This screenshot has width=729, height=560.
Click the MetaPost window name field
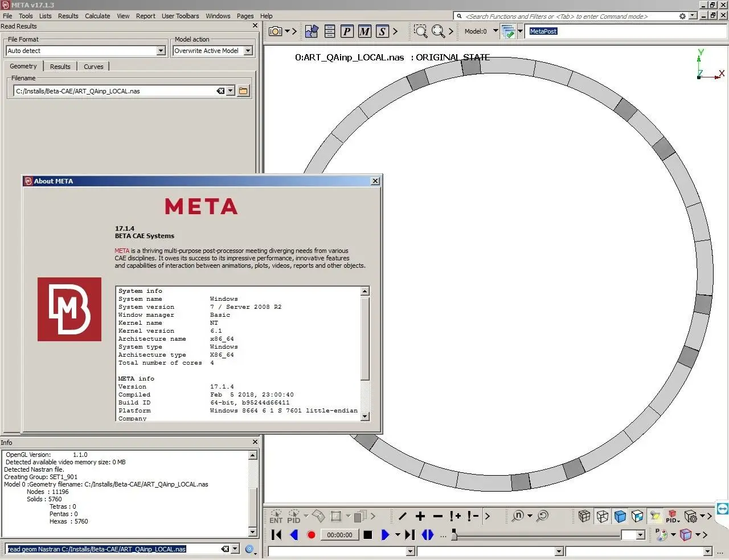626,31
